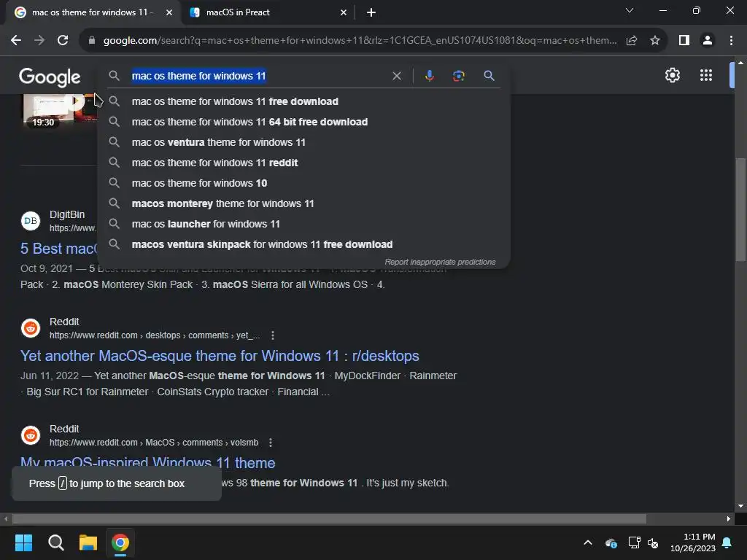Click the Google logo
The image size is (747, 560).
(x=50, y=77)
